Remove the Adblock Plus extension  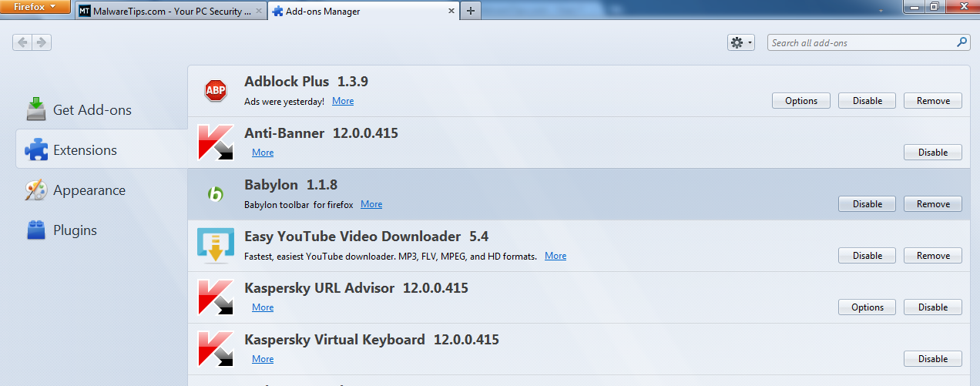(x=933, y=101)
